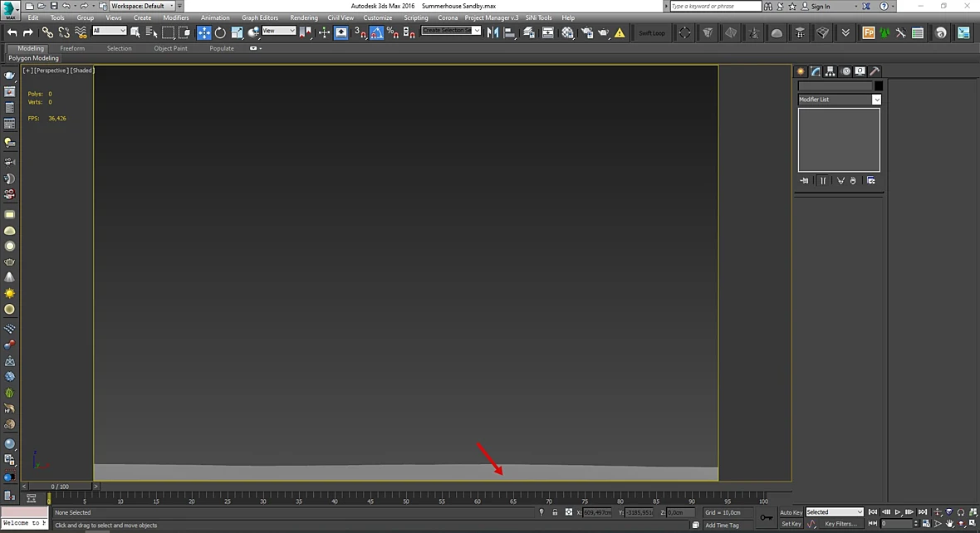Click the sun light icon in left toolbar

click(9, 293)
